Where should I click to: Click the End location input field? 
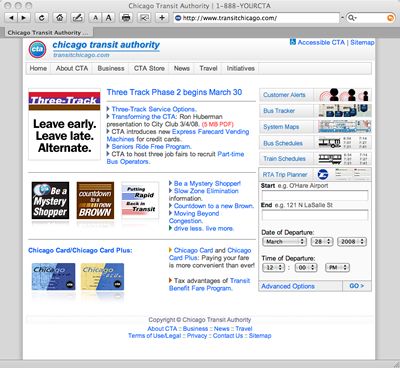click(x=315, y=215)
